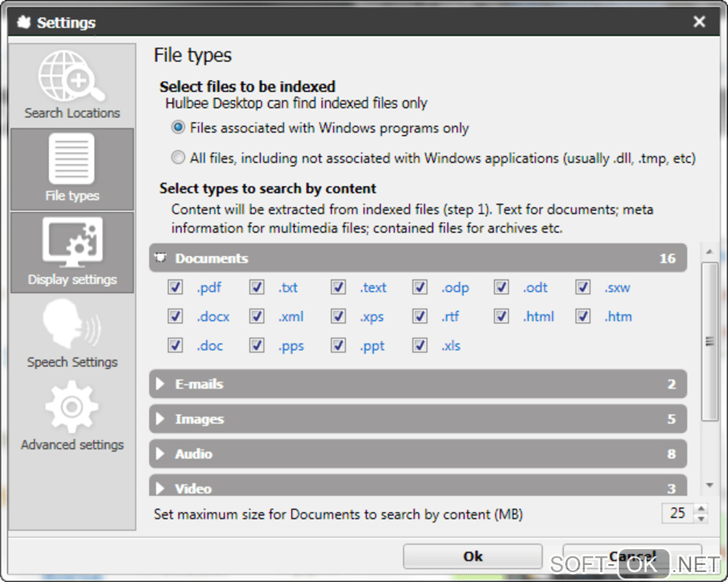The height and width of the screenshot is (582, 728).
Task: Switch to Speech Settings tab label
Action: coord(72,362)
